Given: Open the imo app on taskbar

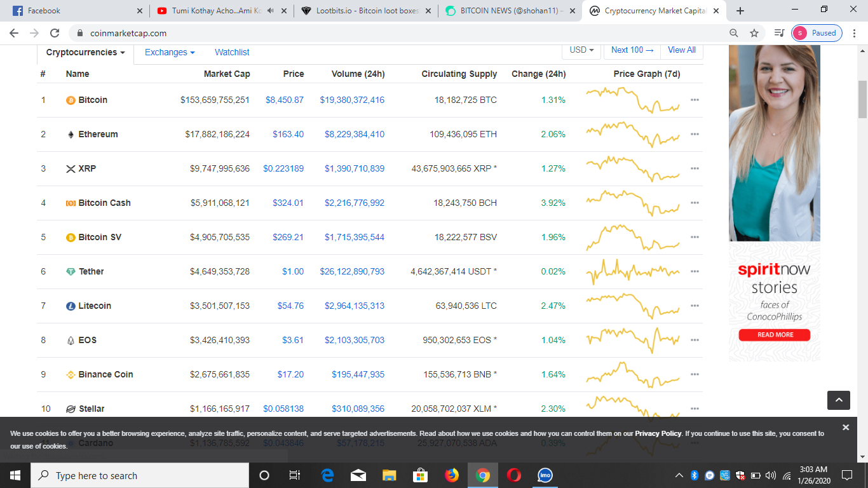Looking at the screenshot, I should [x=545, y=475].
